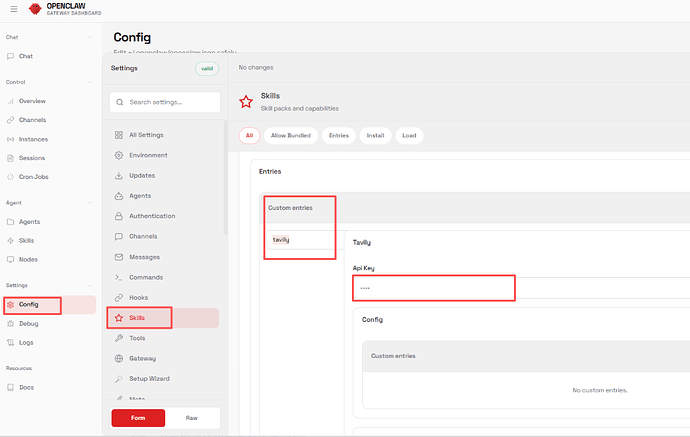Click the Tavily entry heading
This screenshot has width=690, height=437.
(362, 242)
